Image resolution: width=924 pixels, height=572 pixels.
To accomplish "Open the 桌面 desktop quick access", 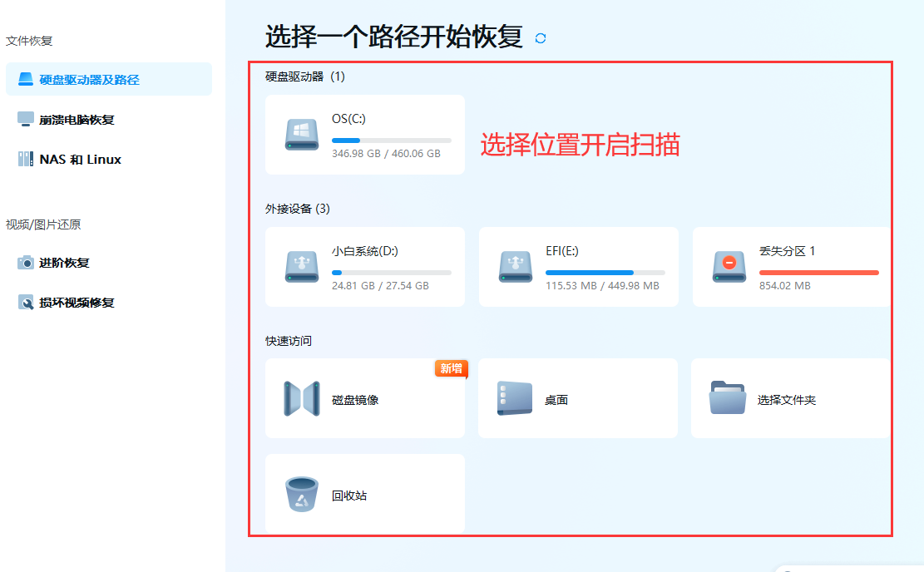I will [x=577, y=397].
